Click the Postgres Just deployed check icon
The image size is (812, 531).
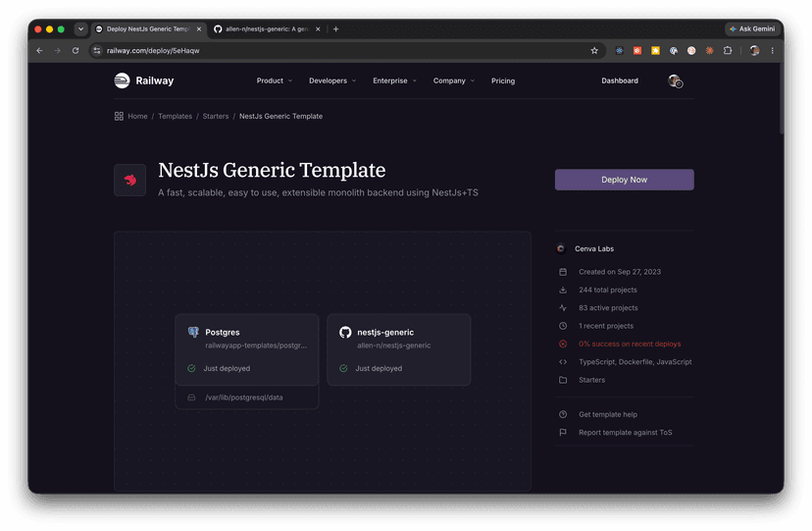point(191,368)
